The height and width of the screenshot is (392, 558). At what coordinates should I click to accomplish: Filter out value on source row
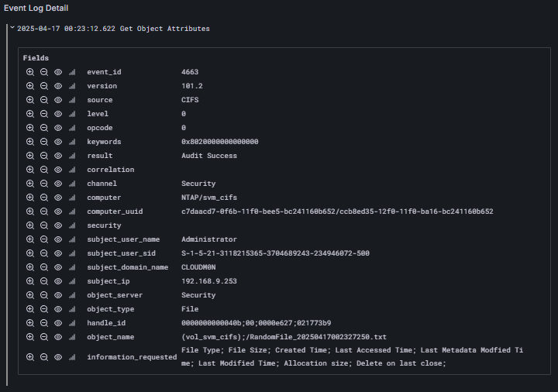click(44, 100)
